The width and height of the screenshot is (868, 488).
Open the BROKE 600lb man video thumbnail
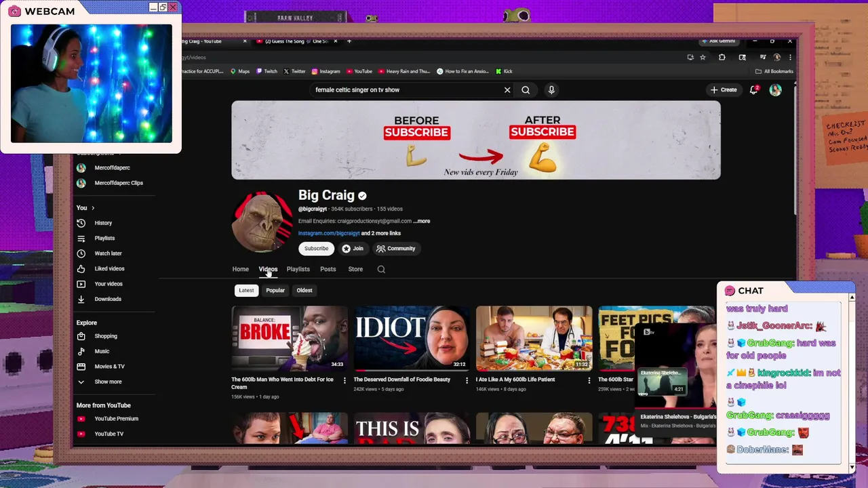pyautogui.click(x=290, y=338)
